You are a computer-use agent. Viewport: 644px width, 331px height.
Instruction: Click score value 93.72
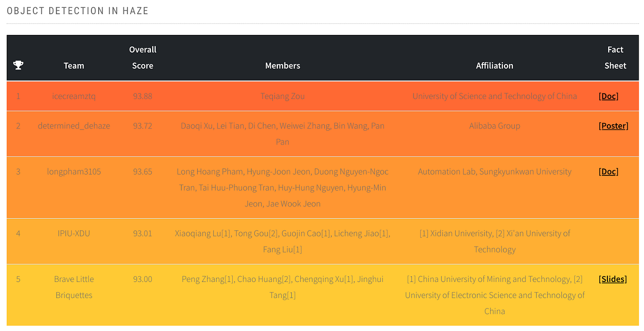tap(142, 126)
